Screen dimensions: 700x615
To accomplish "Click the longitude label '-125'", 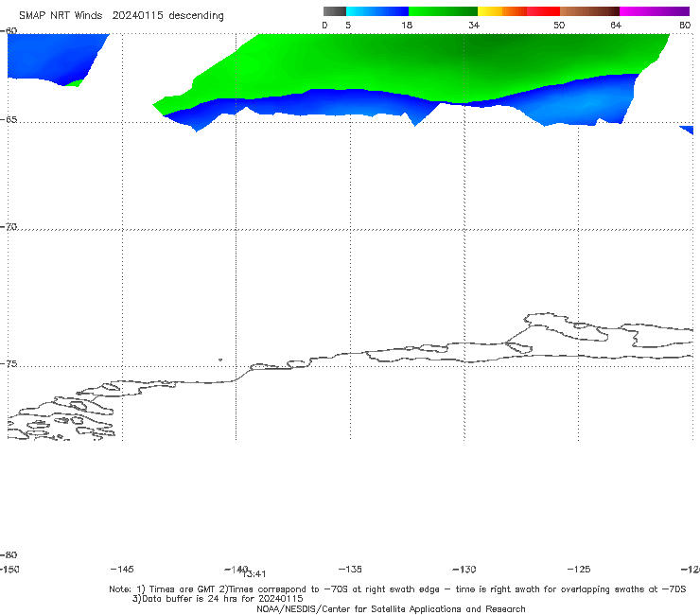I will pos(579,570).
